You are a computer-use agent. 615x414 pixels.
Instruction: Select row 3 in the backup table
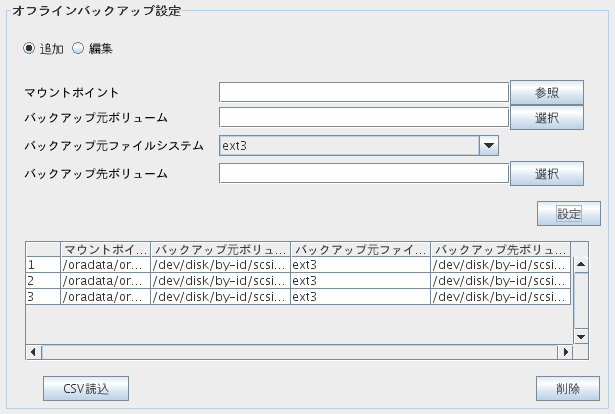click(298, 297)
